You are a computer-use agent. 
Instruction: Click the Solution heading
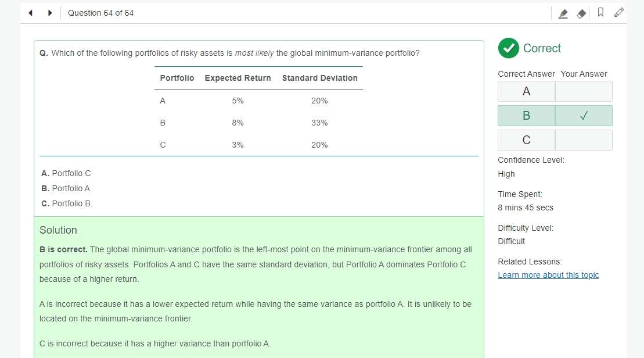click(58, 230)
